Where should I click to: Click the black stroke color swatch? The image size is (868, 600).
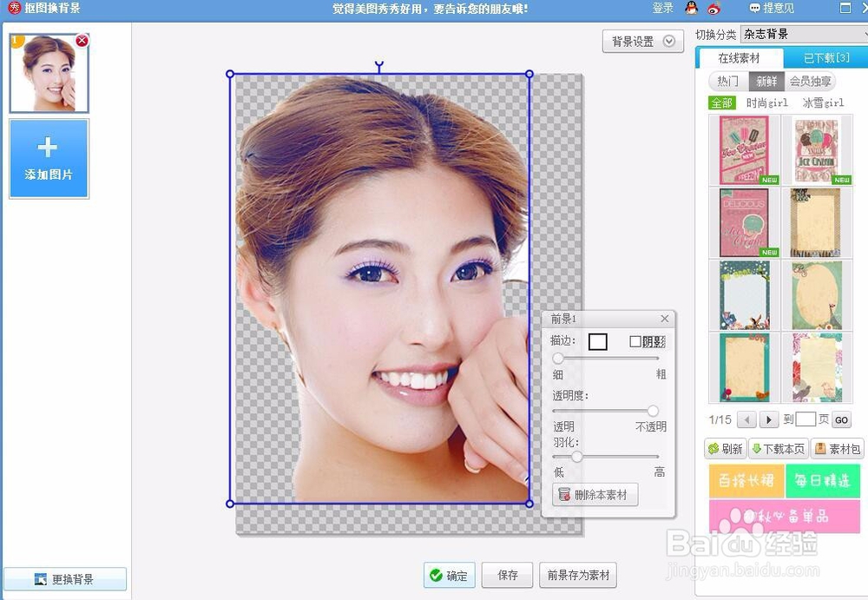coord(598,341)
